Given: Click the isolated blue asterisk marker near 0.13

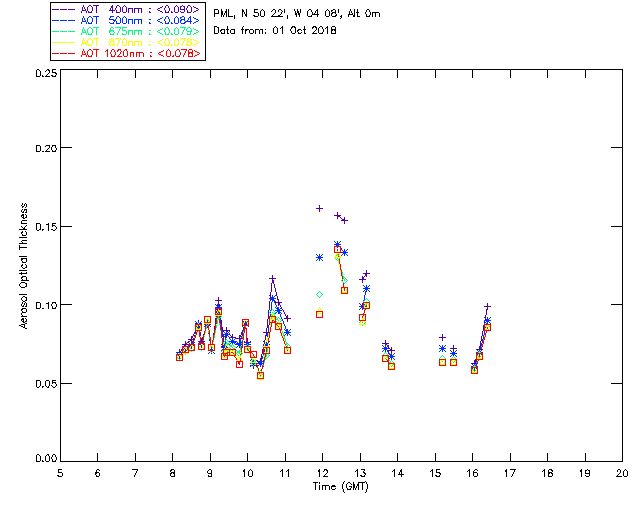Looking at the screenshot, I should (320, 258).
